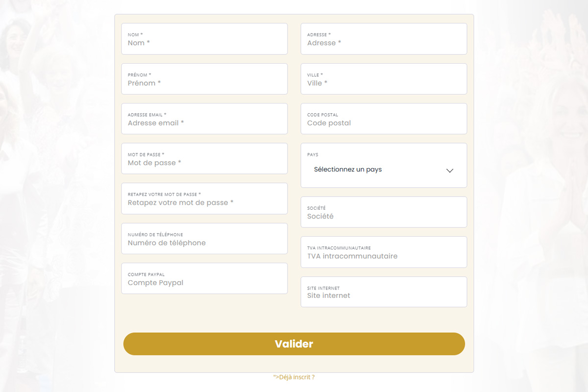Click the Code postal field
This screenshot has height=392, width=588.
pyautogui.click(x=383, y=123)
